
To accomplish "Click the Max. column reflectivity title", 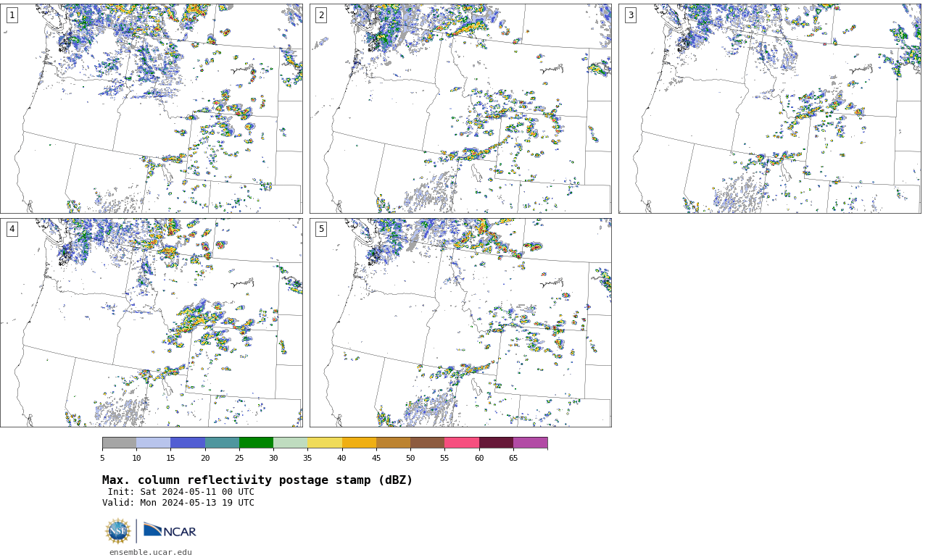I will [x=257, y=480].
